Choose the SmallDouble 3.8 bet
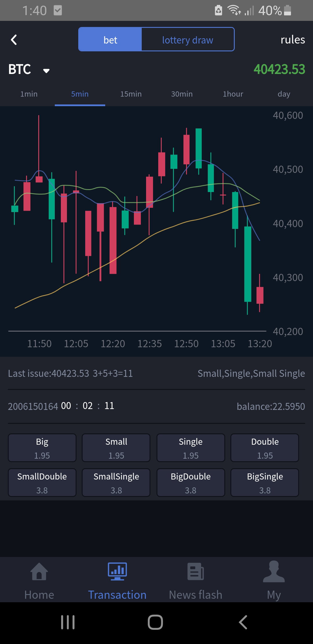 tap(42, 482)
